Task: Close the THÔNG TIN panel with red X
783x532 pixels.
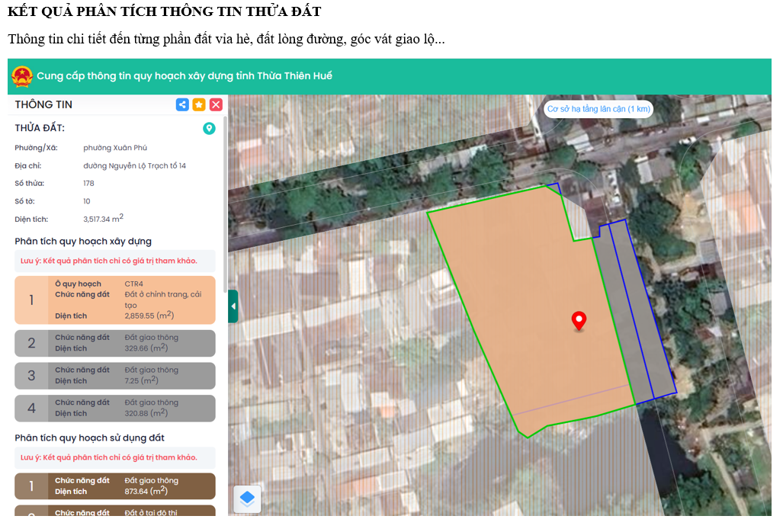Action: point(216,104)
